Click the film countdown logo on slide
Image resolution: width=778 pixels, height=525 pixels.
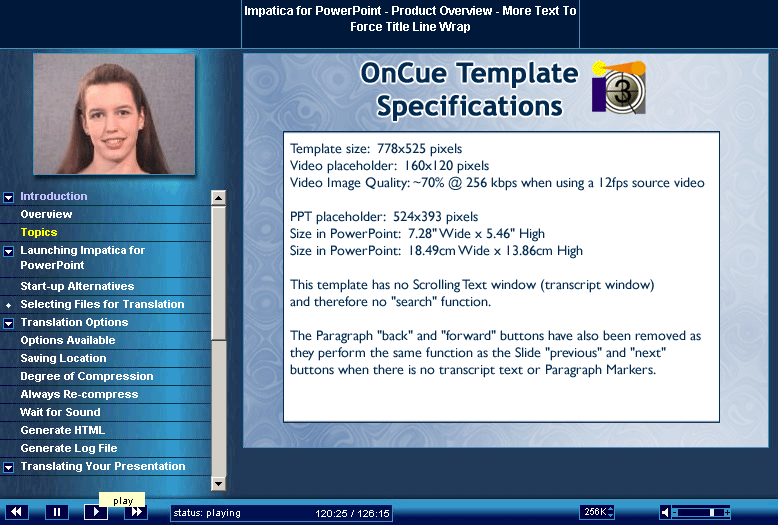click(619, 87)
